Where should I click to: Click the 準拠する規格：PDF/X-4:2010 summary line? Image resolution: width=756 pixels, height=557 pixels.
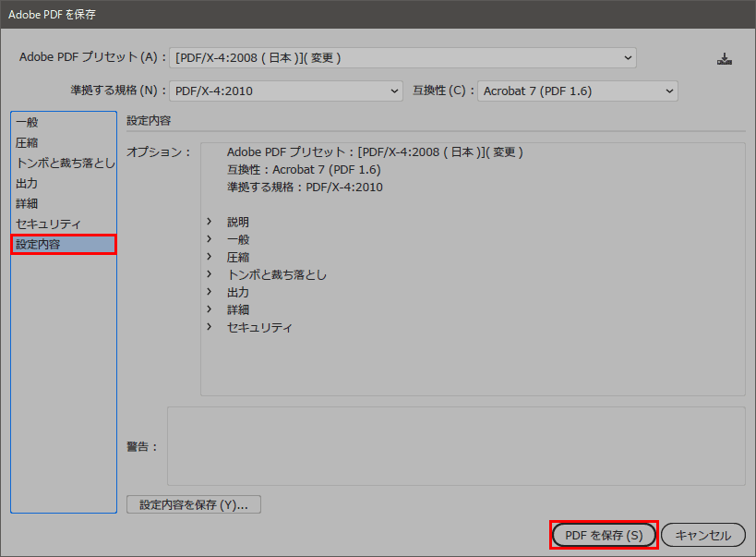[305, 188]
